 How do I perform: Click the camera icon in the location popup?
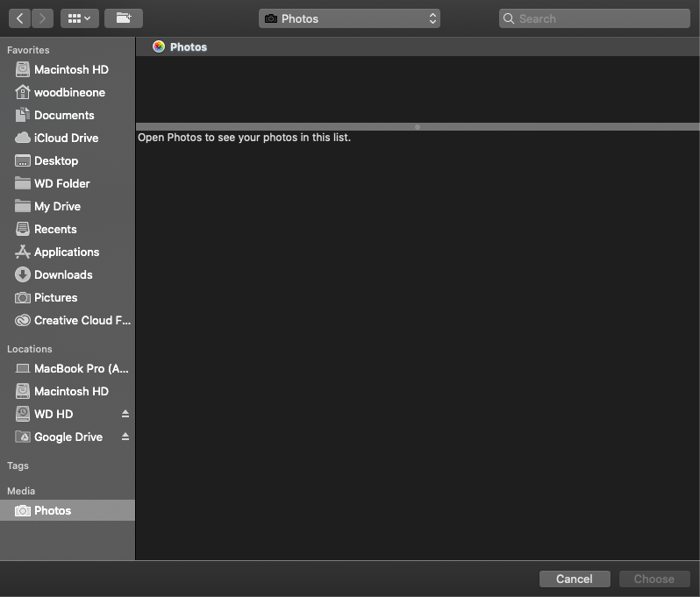(x=271, y=18)
